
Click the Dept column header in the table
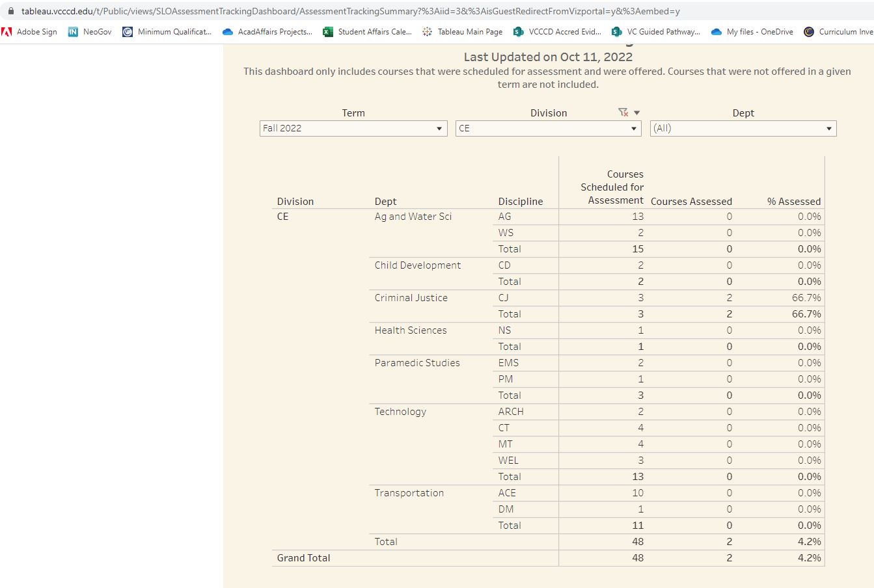pyautogui.click(x=385, y=202)
